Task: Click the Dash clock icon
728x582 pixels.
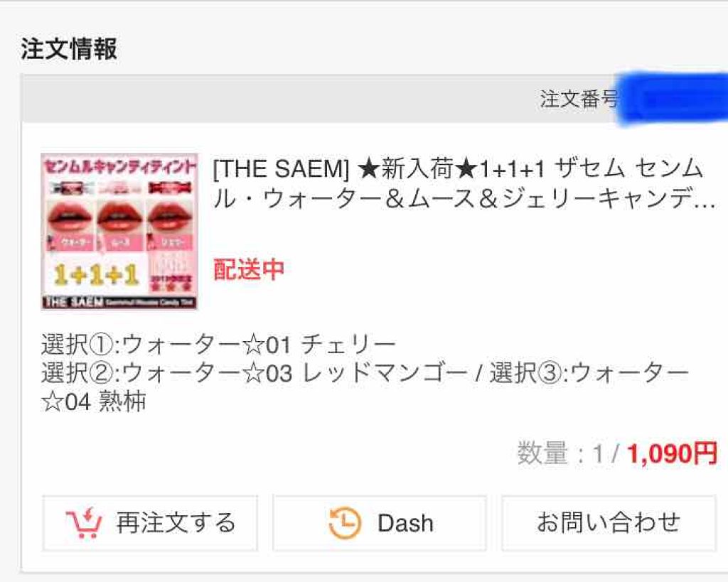Action: pyautogui.click(x=345, y=523)
